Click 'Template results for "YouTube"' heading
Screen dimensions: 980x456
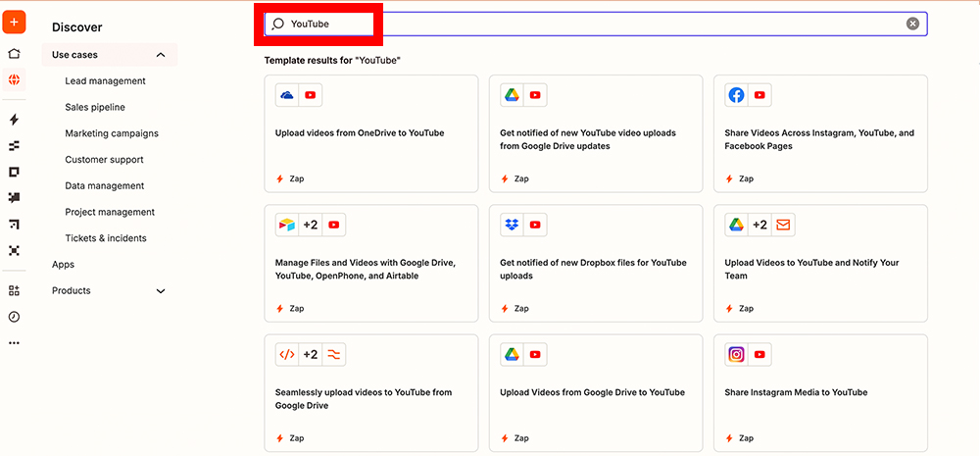(x=332, y=61)
